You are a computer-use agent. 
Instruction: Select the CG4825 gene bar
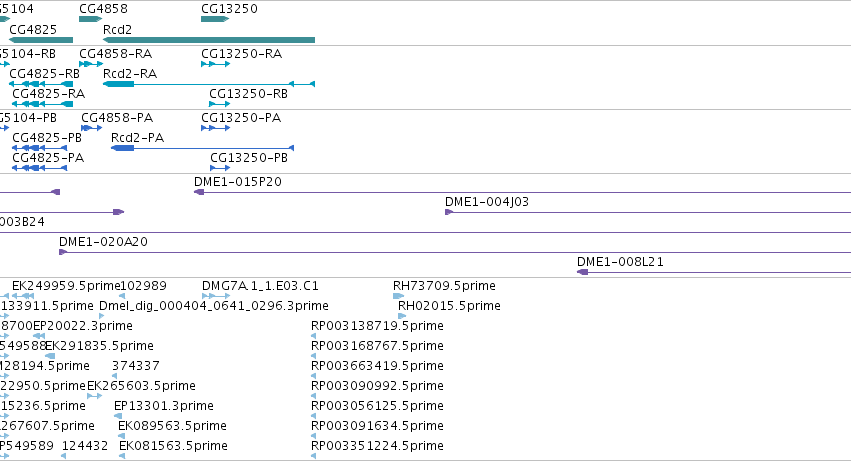(x=41, y=40)
